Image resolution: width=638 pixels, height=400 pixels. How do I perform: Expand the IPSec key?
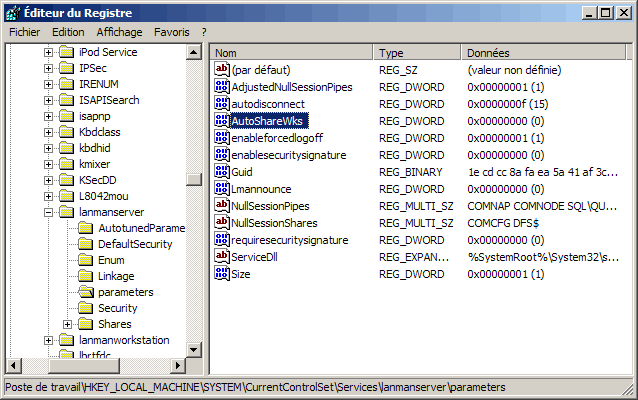click(x=48, y=68)
